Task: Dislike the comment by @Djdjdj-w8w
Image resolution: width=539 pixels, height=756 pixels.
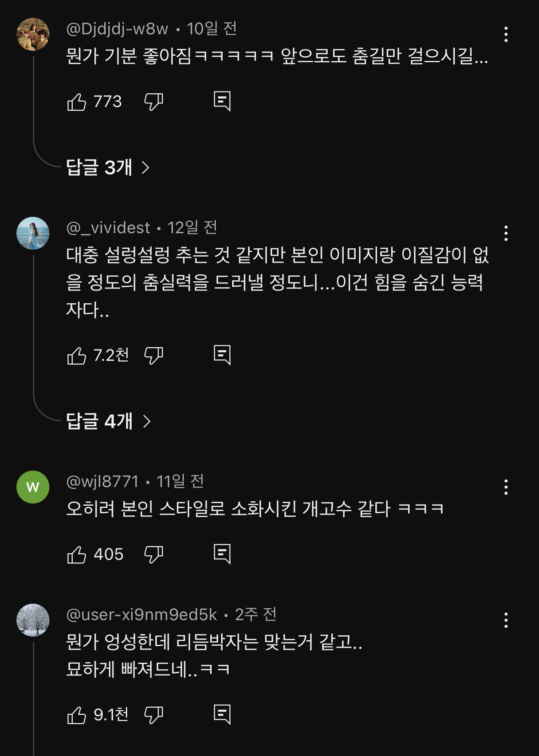Action: pos(154,102)
